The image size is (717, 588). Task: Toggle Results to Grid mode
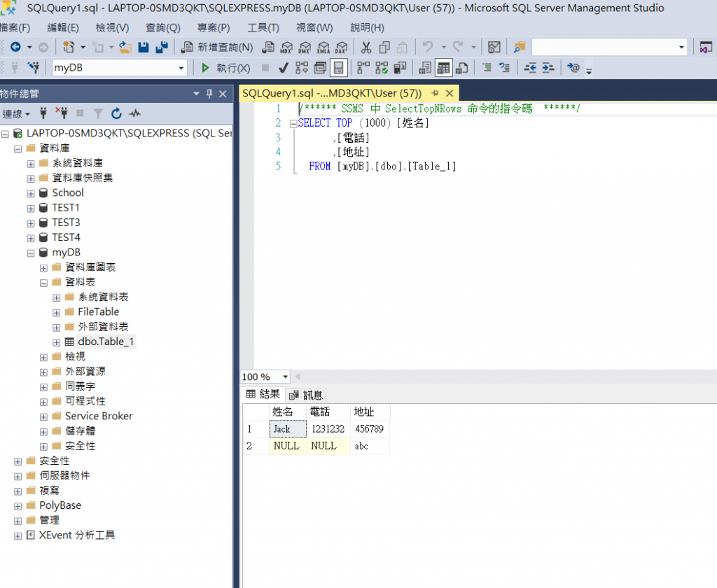[443, 68]
